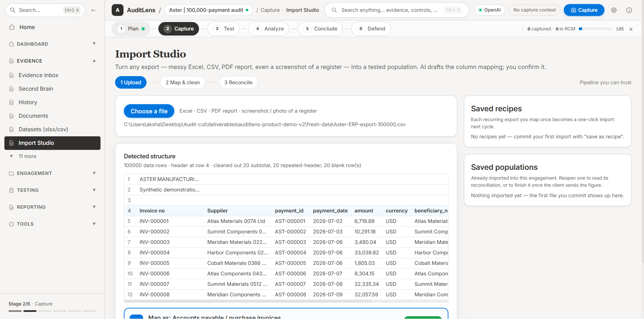Expand the TOOLS section

(52, 224)
